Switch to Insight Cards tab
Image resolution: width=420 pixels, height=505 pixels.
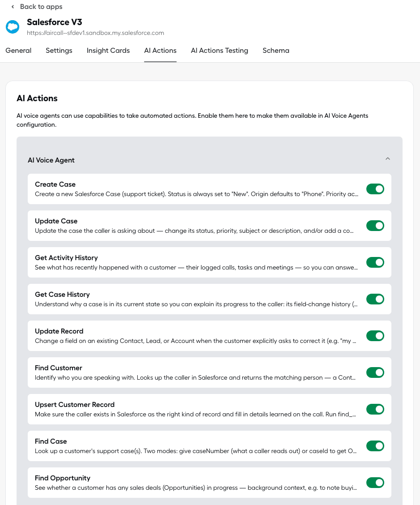click(108, 51)
